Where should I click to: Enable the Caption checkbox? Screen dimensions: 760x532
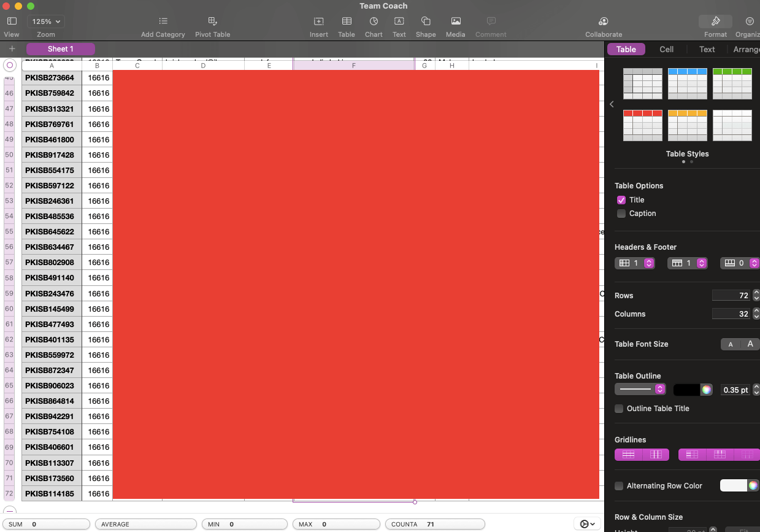[621, 214]
